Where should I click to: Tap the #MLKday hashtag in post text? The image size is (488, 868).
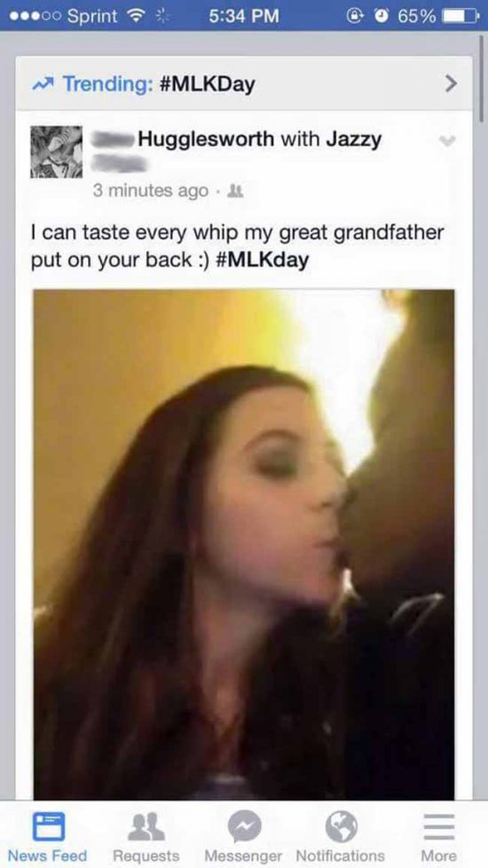tap(261, 260)
